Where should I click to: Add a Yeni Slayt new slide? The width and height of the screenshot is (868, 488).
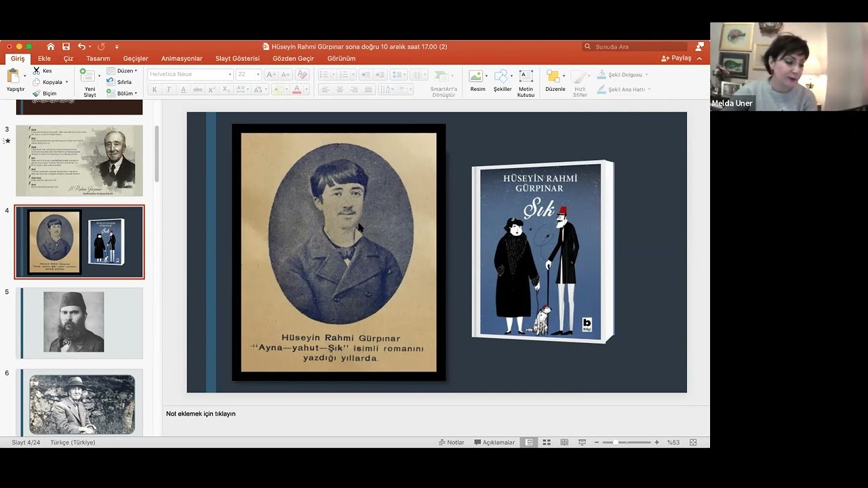coord(87,75)
